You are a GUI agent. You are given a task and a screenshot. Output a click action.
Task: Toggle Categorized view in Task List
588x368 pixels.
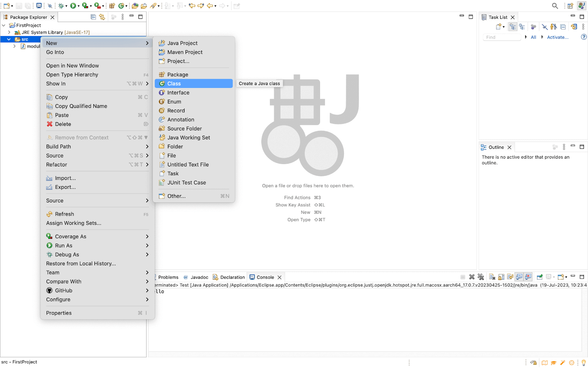pos(513,27)
